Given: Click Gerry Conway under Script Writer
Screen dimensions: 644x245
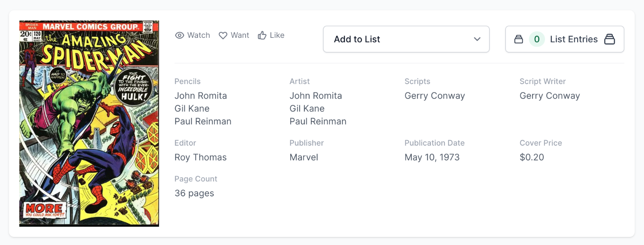Looking at the screenshot, I should (549, 96).
